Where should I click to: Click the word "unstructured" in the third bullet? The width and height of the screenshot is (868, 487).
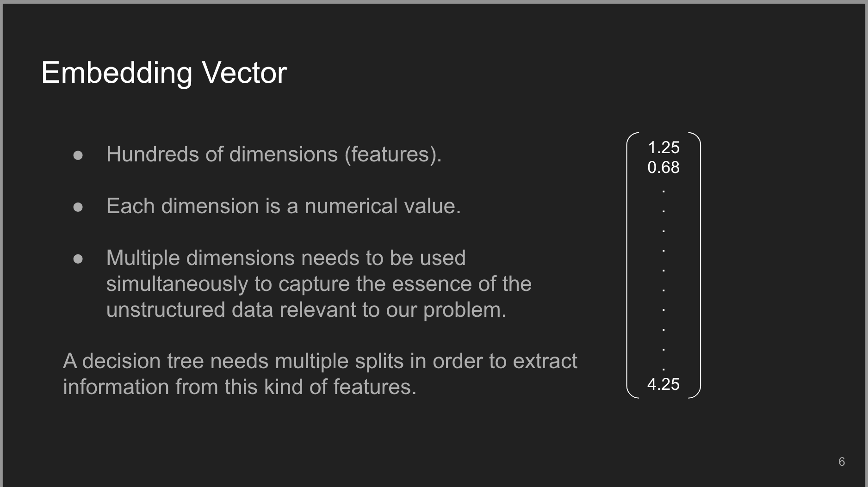tap(165, 310)
